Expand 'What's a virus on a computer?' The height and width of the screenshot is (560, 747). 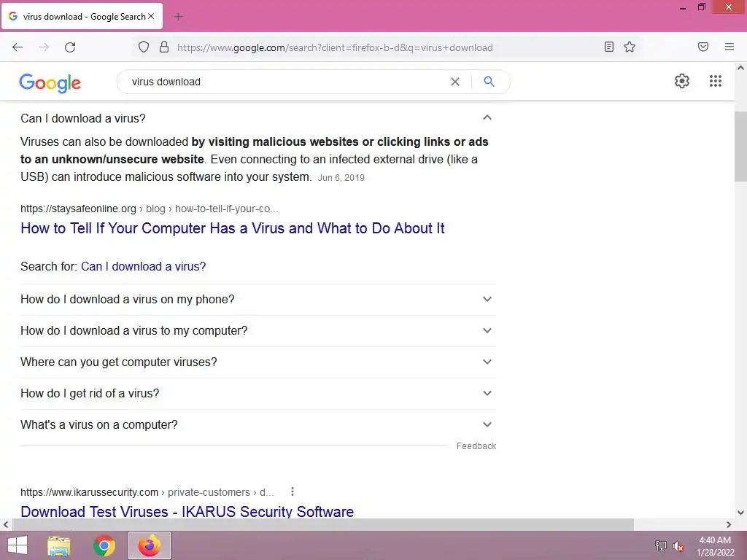[x=258, y=425]
